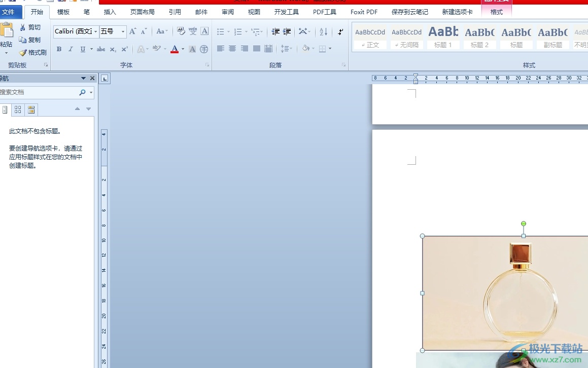
Task: Open the Borders dropdown arrow
Action: coord(330,49)
